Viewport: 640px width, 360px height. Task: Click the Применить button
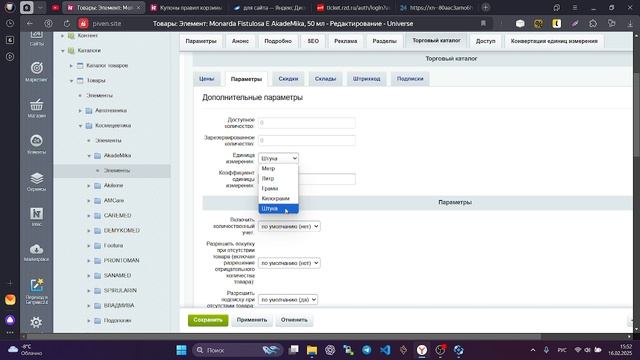click(252, 320)
